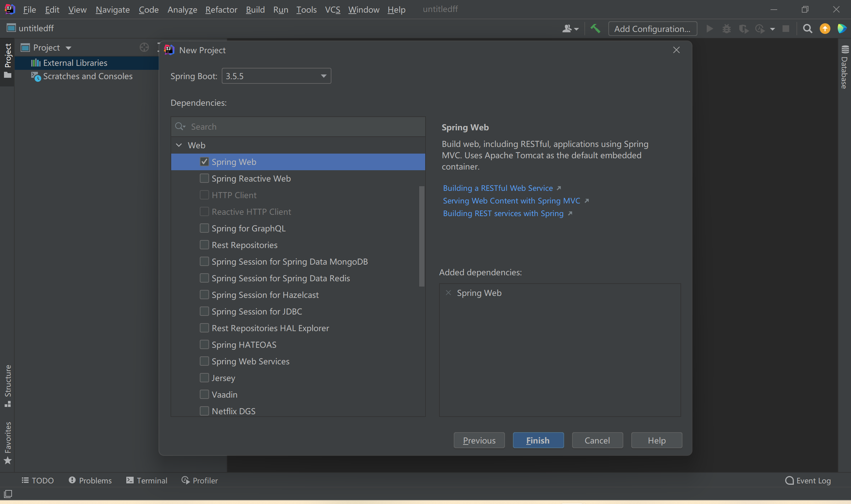Click the green hammer Build Project icon
The width and height of the screenshot is (851, 504).
595,29
